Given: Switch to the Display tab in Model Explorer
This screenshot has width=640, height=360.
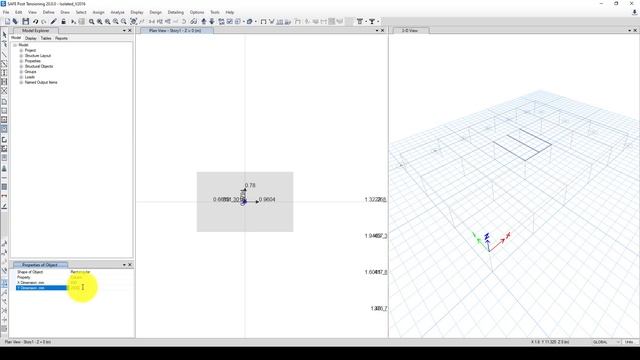Looking at the screenshot, I should (31, 38).
